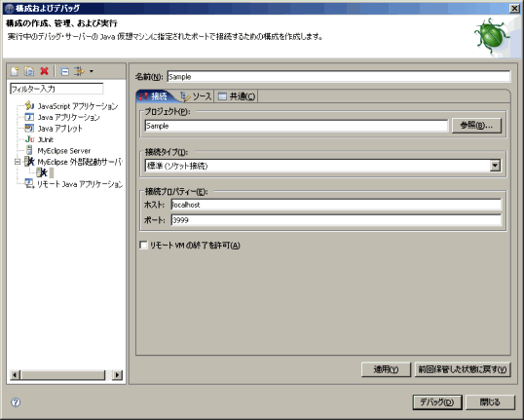Click Java application icon in tree

[29, 117]
